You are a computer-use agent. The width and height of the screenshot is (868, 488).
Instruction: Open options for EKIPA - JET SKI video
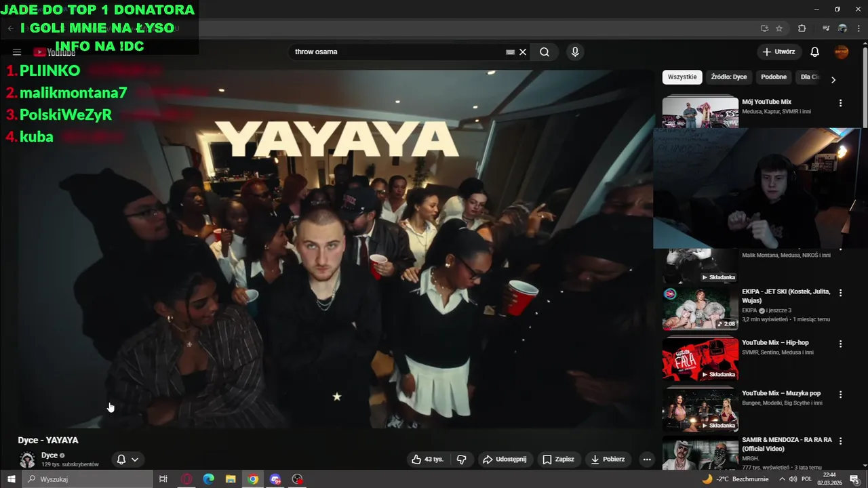841,293
